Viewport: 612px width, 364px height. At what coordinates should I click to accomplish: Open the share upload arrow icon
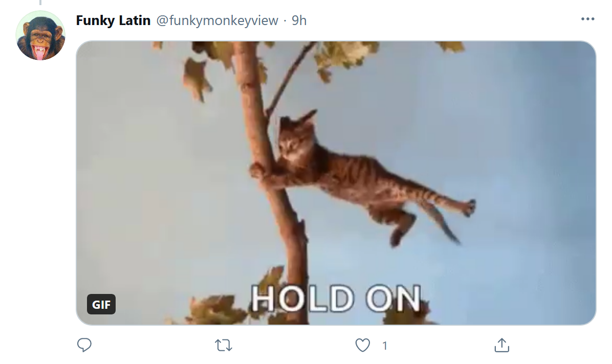(x=502, y=345)
